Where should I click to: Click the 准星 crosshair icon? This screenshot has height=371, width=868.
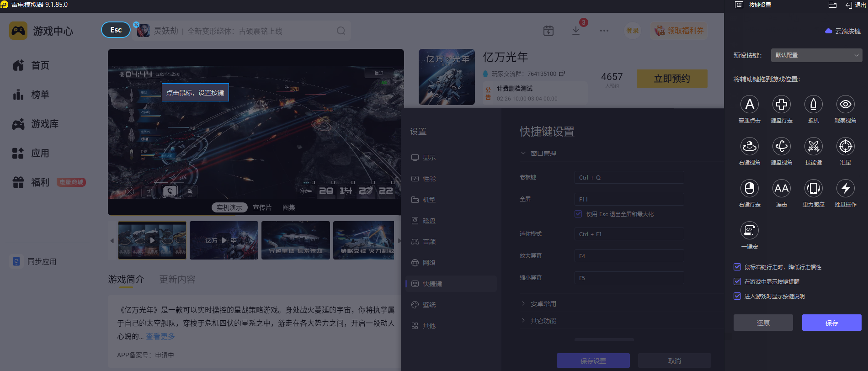point(845,147)
